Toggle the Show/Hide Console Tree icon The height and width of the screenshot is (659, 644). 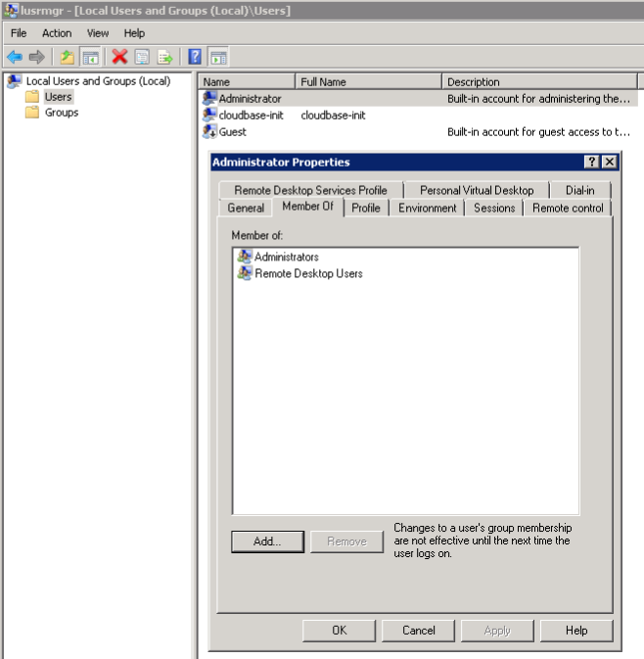[90, 57]
